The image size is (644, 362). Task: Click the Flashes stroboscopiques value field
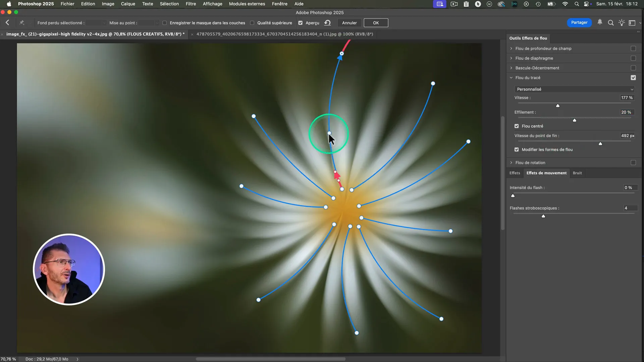630,208
